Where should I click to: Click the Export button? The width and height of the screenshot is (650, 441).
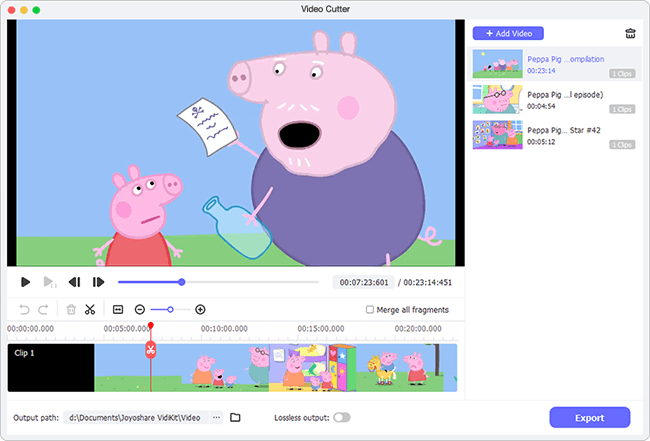pyautogui.click(x=589, y=418)
